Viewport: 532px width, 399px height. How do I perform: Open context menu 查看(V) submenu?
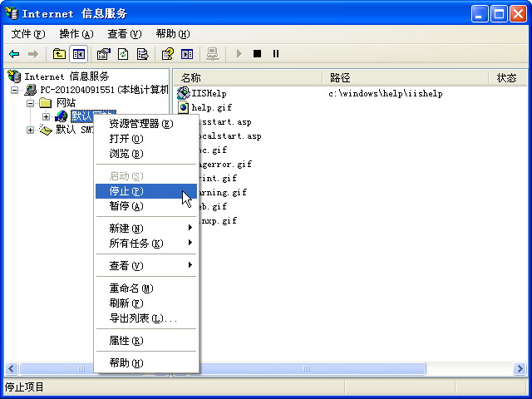pos(146,266)
